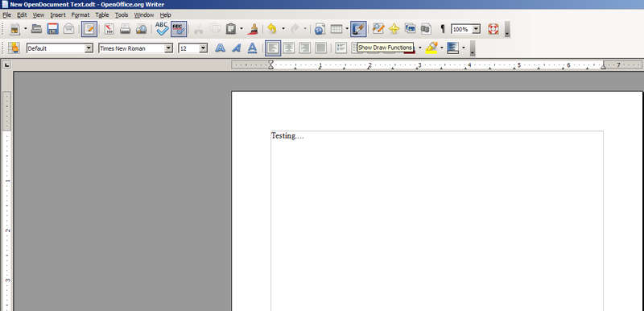
Task: Click the Open file folder icon
Action: coord(36,29)
